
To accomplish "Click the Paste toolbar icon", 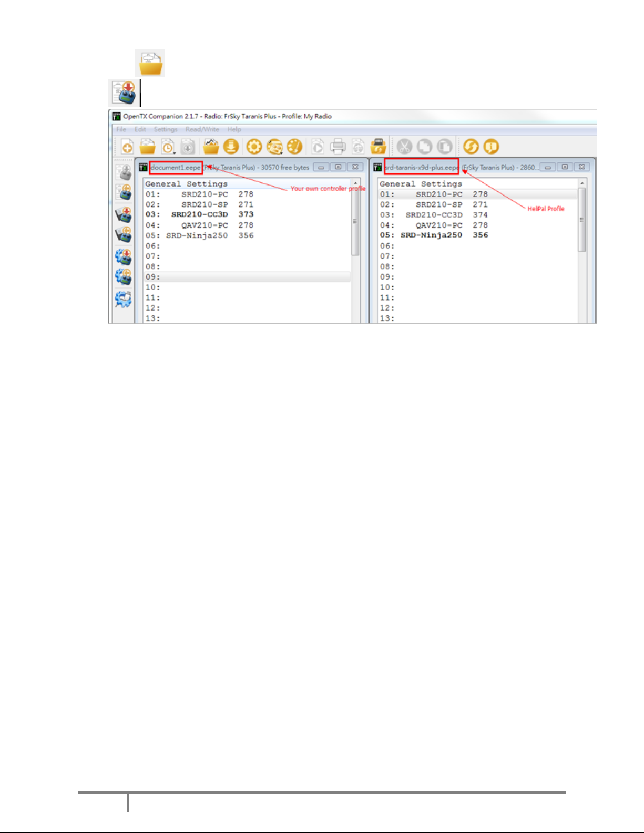I will [445, 147].
